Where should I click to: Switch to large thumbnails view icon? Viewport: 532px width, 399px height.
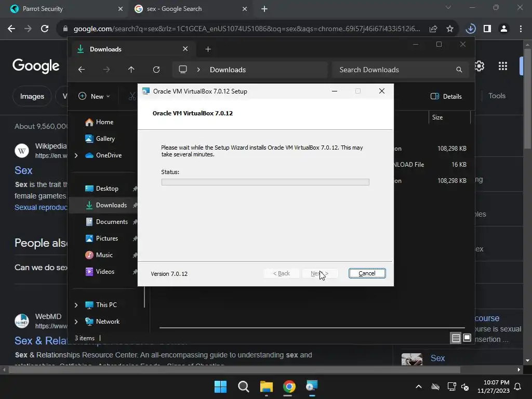click(467, 338)
